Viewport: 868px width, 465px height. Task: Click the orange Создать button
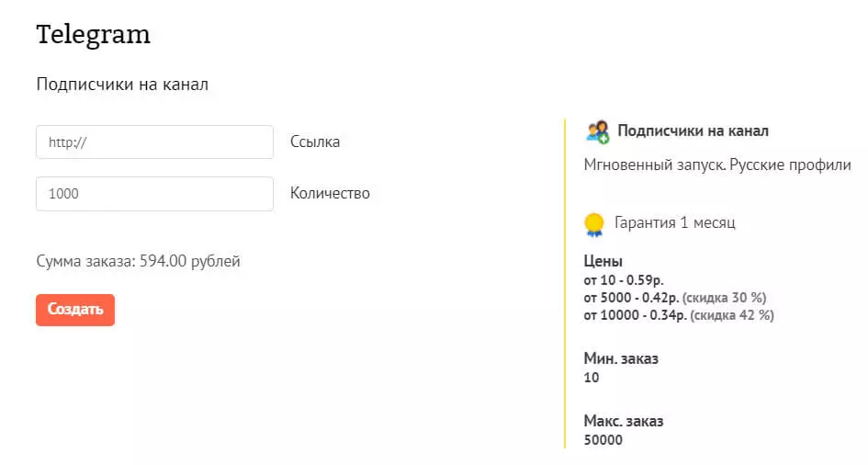click(75, 310)
